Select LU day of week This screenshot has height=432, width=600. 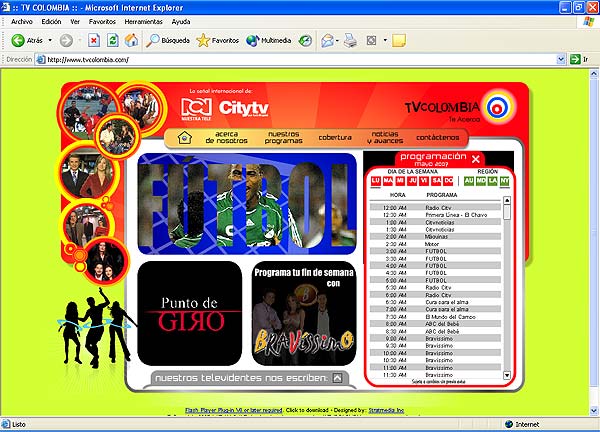(x=376, y=181)
